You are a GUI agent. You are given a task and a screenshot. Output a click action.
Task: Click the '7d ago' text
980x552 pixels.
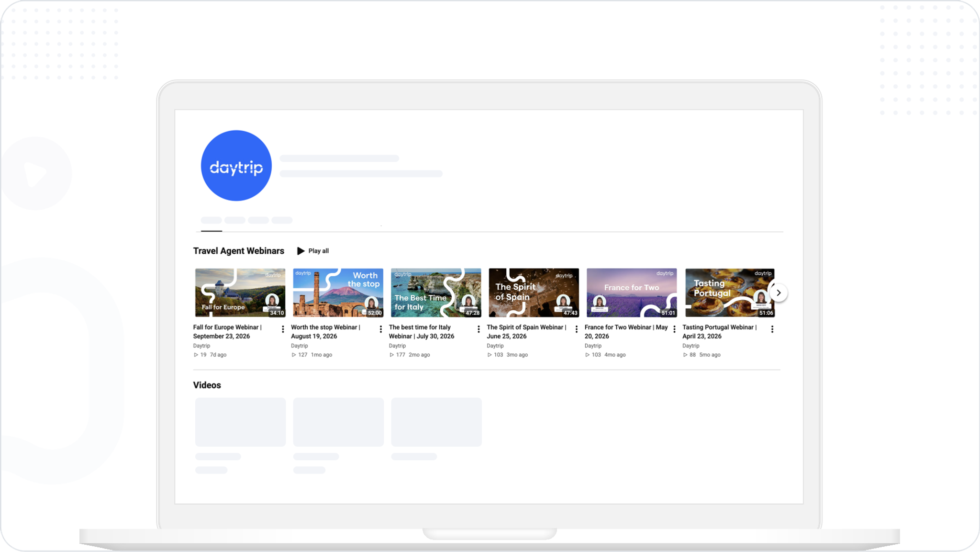218,355
